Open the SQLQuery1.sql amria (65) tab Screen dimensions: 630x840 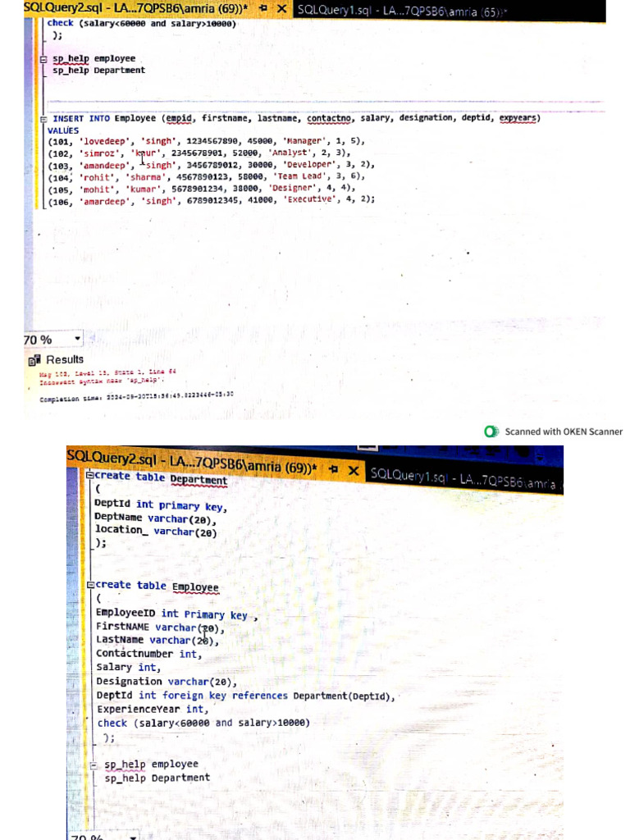pos(402,11)
